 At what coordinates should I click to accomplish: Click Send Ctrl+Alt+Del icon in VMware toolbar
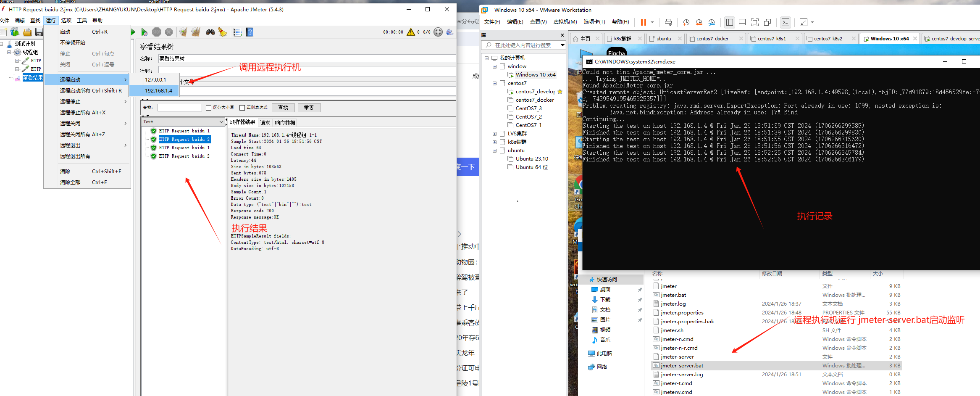point(668,22)
